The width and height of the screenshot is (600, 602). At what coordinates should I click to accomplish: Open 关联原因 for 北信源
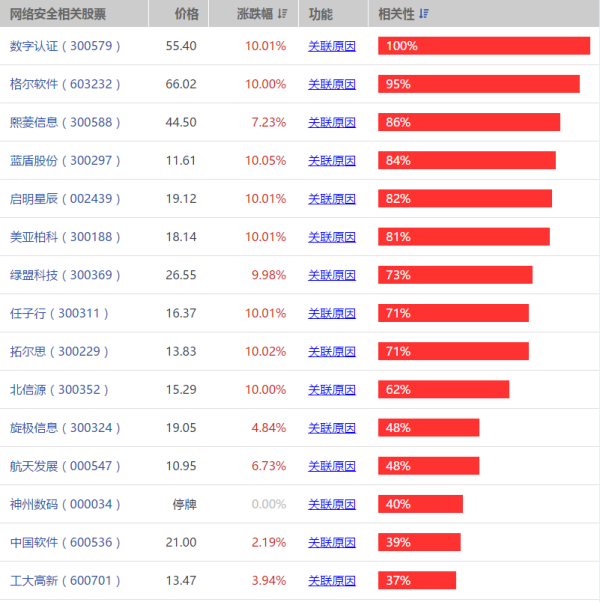pyautogui.click(x=332, y=390)
